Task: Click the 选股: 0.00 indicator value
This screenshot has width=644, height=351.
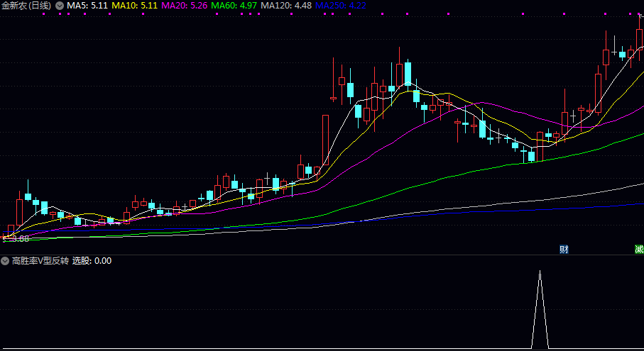Action: click(92, 261)
